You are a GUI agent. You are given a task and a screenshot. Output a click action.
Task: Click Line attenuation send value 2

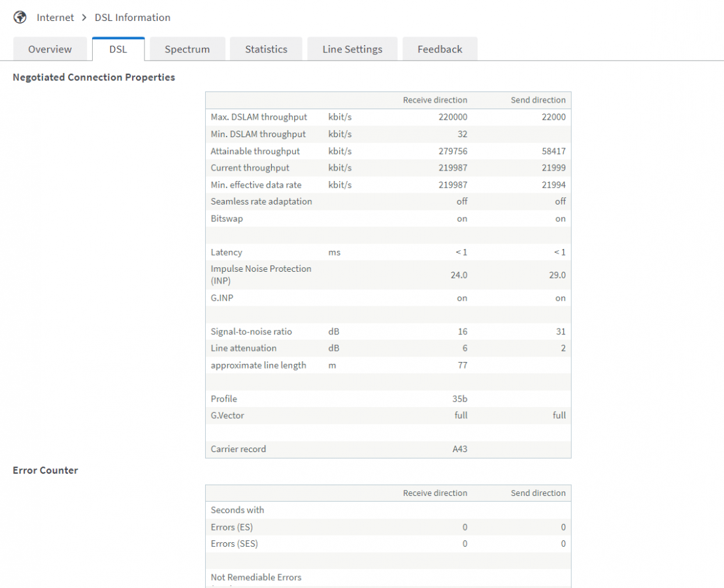(563, 348)
